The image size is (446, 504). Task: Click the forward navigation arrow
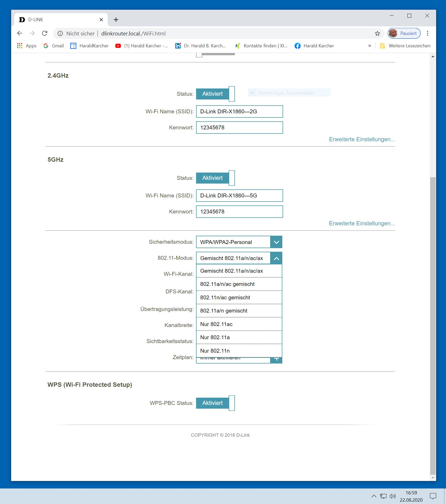(x=32, y=33)
